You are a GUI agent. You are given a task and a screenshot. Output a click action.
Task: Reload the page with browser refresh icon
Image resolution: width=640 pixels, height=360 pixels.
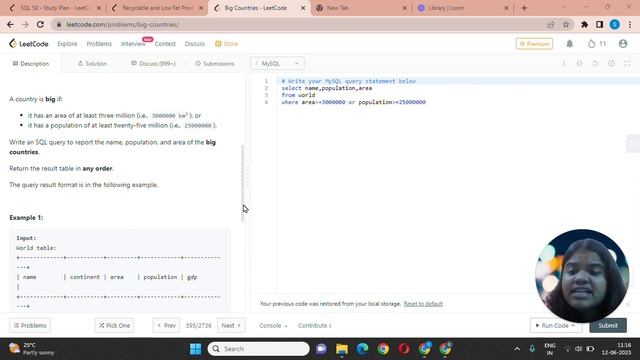coord(40,24)
